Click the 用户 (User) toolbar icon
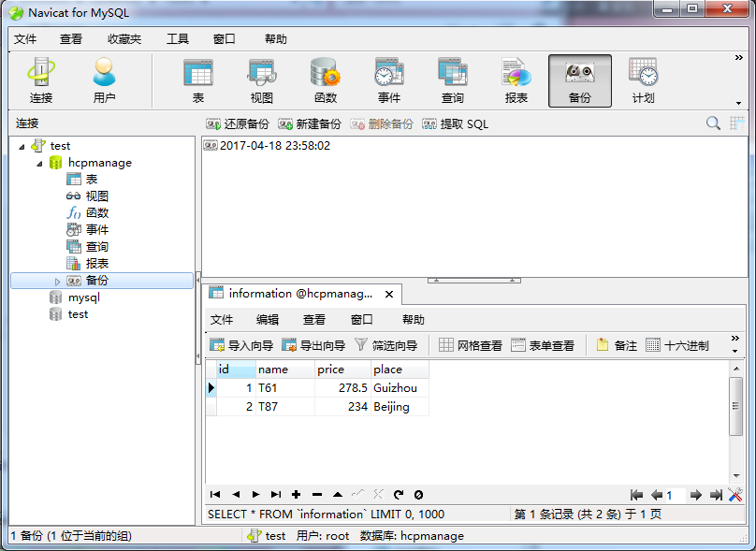The width and height of the screenshot is (756, 551). (104, 80)
